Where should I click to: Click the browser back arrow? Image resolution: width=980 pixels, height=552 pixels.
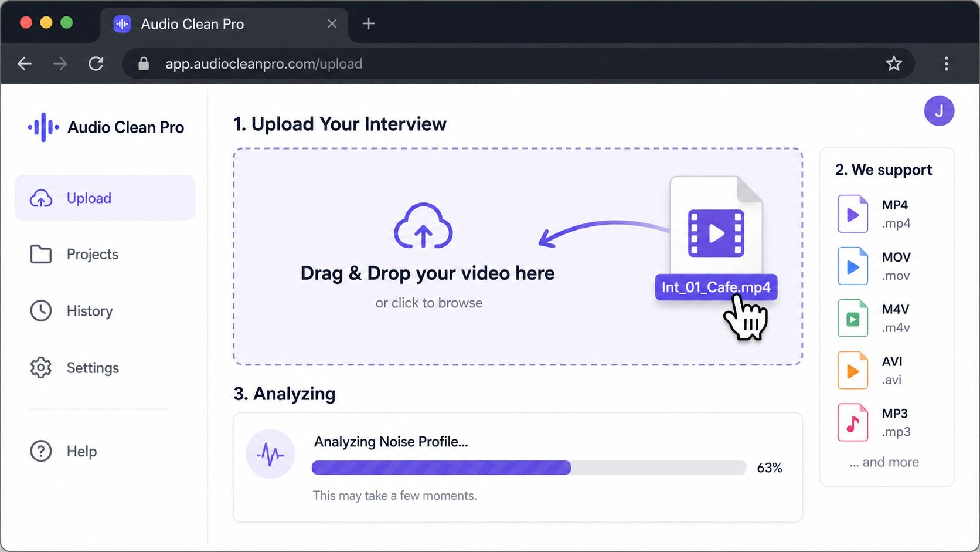(25, 63)
